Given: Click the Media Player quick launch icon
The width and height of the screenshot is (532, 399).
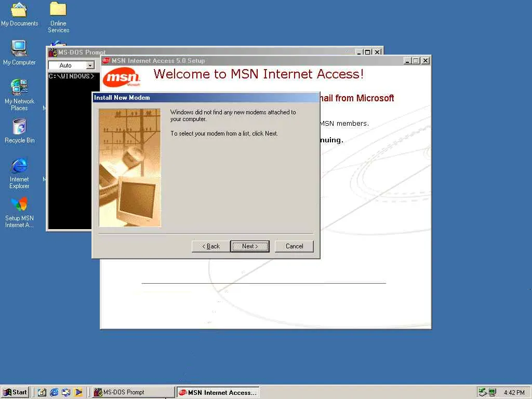Looking at the screenshot, I should pyautogui.click(x=78, y=393).
